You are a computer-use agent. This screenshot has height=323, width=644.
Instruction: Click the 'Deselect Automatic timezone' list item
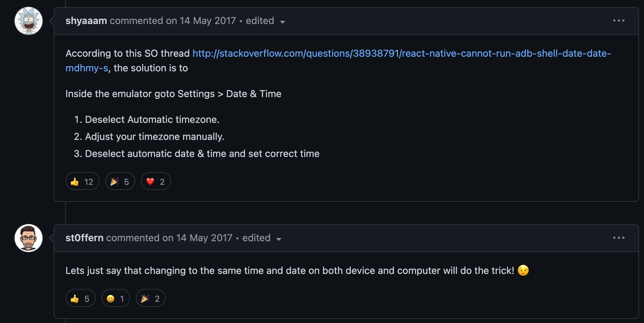click(x=152, y=120)
